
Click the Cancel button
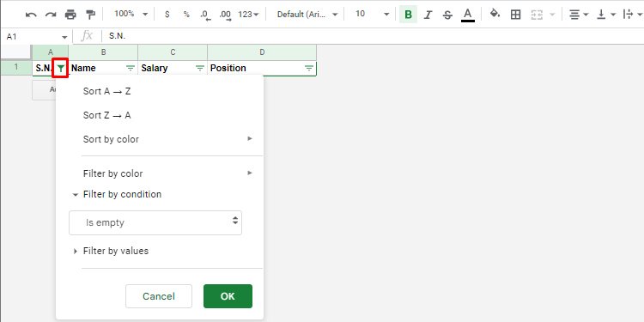pyautogui.click(x=159, y=296)
